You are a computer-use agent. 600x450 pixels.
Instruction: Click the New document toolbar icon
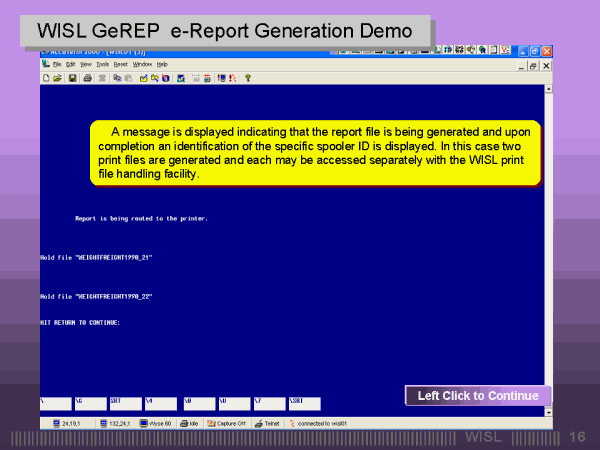46,77
